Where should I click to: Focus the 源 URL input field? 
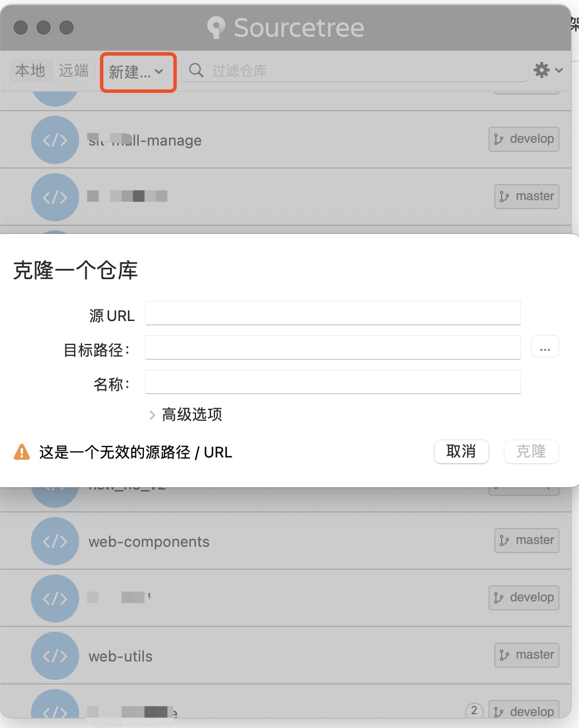333,314
